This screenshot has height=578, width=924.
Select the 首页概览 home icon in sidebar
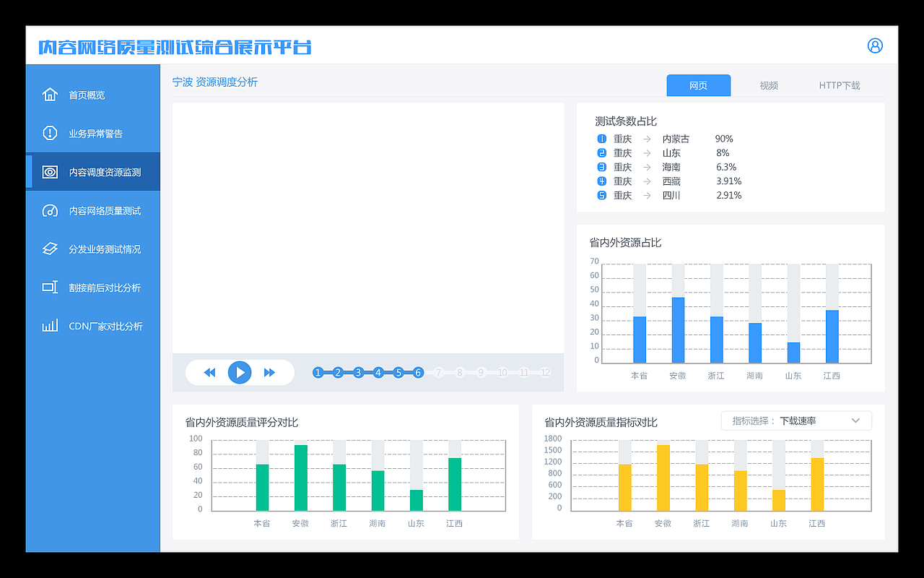tap(49, 94)
